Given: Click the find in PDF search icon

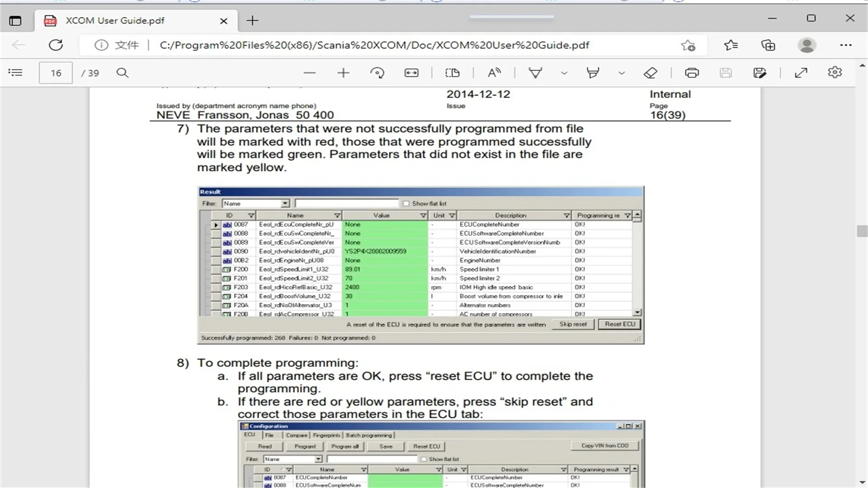Looking at the screenshot, I should coord(123,73).
